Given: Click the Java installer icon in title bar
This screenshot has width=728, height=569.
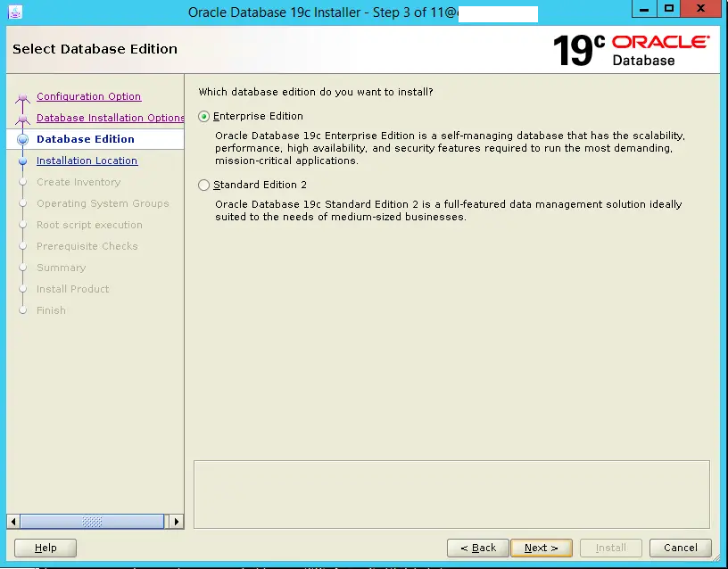Looking at the screenshot, I should [x=15, y=12].
